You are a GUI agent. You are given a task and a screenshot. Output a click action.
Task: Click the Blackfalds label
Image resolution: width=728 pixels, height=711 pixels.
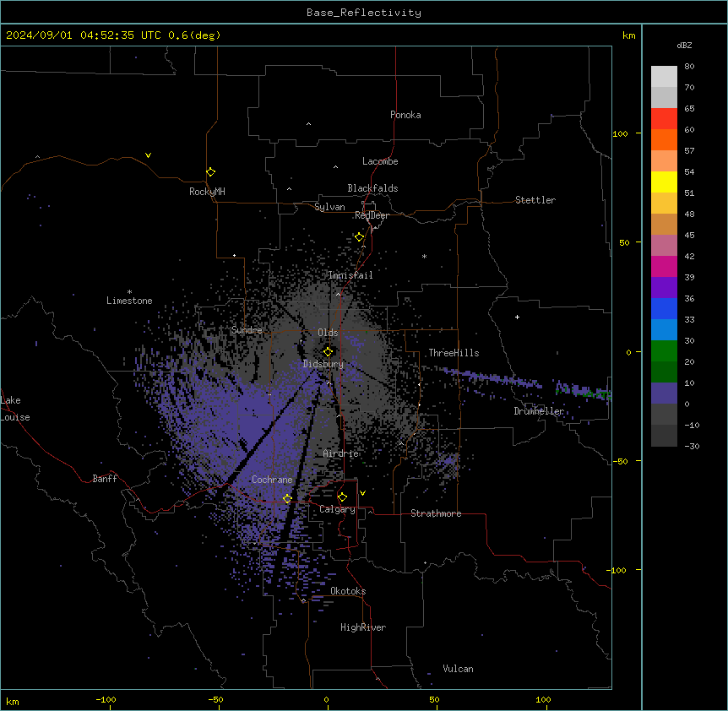pos(372,188)
